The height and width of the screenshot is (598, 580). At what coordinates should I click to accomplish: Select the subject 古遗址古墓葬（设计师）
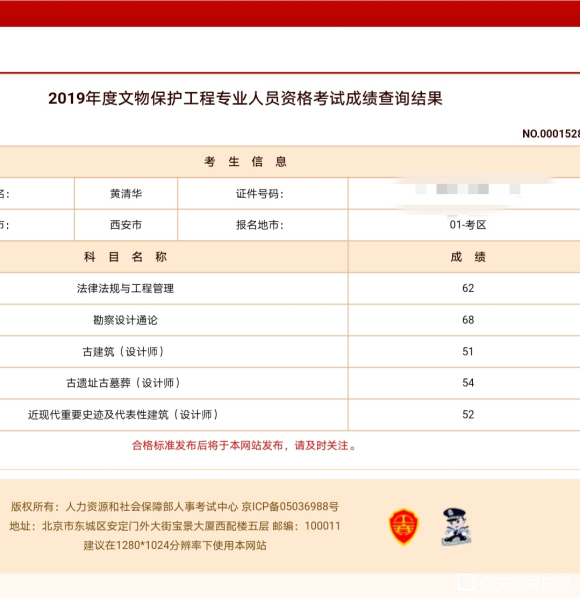[x=123, y=383]
